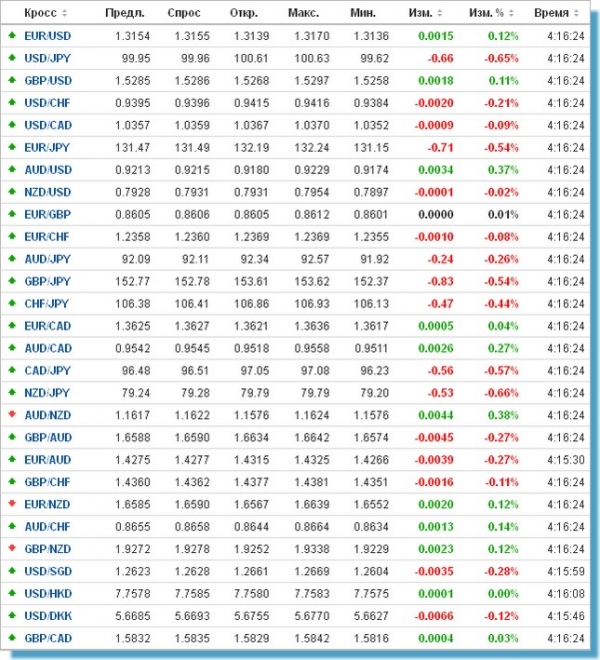Select USD/HKD time 4:16:08
Screen dimensions: 600x660
[x=566, y=593]
